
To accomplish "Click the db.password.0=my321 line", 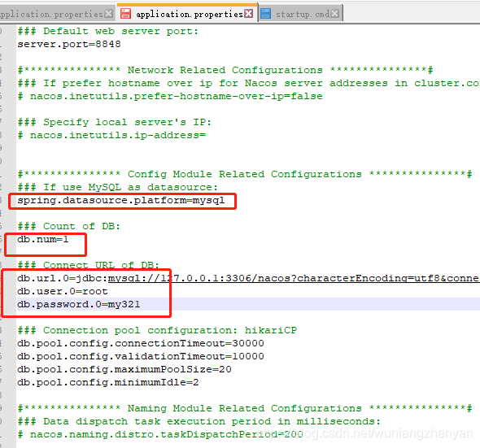I will pos(79,304).
